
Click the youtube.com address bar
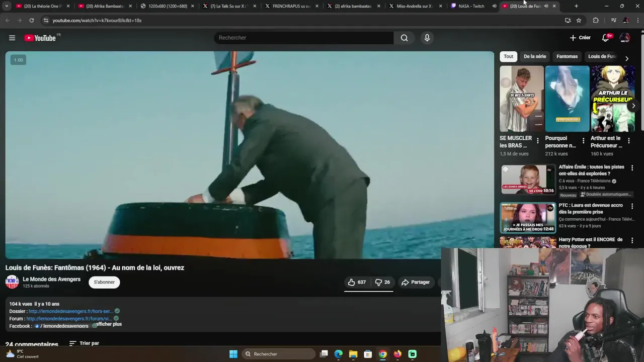click(x=302, y=20)
